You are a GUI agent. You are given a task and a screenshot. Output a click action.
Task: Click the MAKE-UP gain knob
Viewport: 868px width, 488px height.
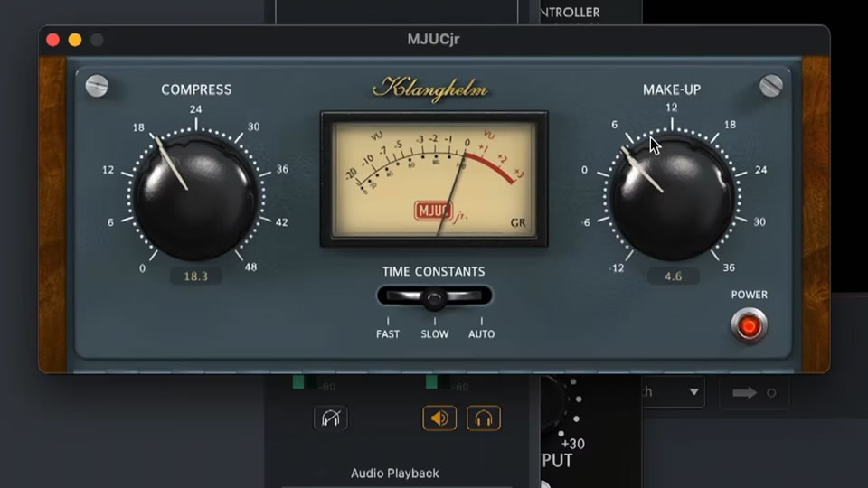pyautogui.click(x=672, y=198)
